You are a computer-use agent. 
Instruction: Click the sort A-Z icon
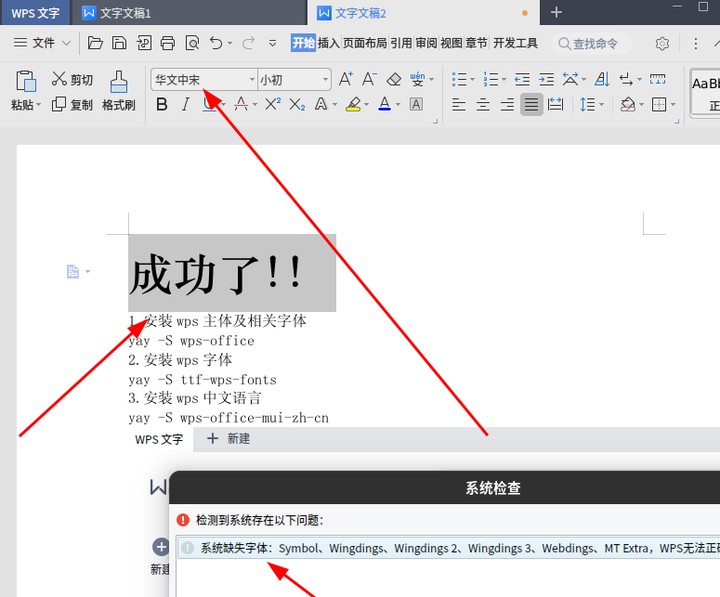tap(602, 79)
